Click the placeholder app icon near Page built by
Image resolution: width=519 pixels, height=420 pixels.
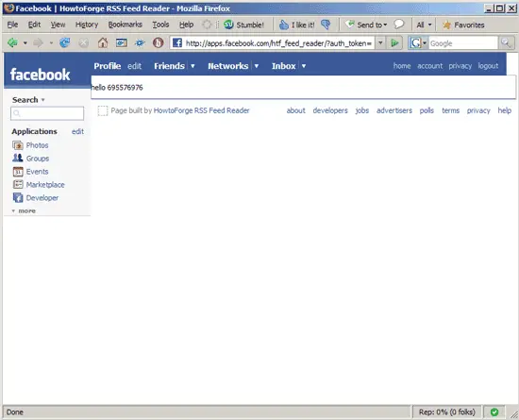[x=103, y=110]
